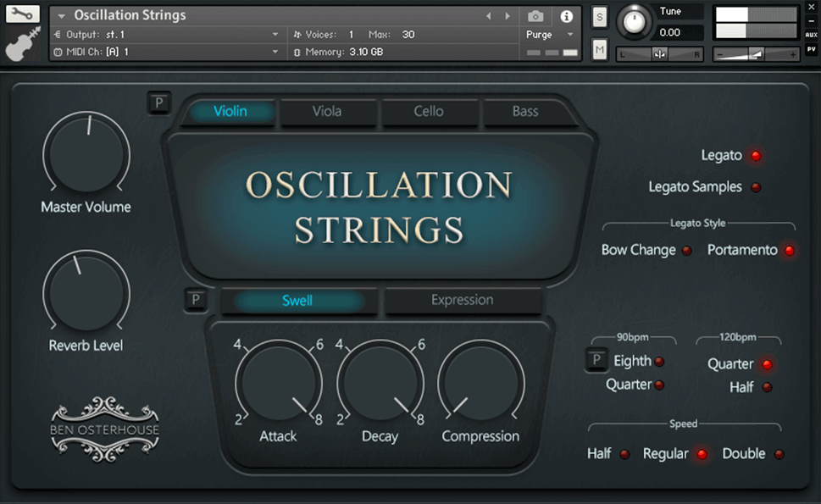This screenshot has height=504, width=821.
Task: Click the pan slider L-R
Action: [x=659, y=54]
